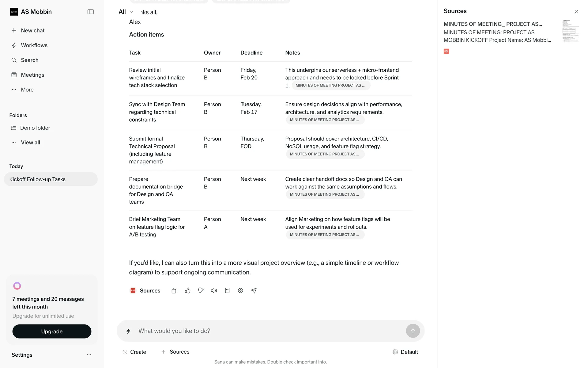Toggle the sidebar collapse icon
The image size is (588, 368).
90,12
